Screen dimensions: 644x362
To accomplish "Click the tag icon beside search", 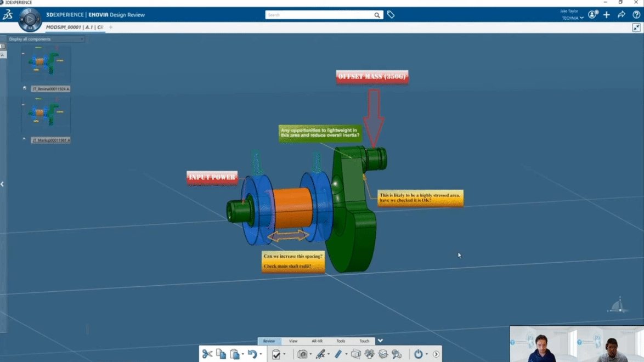I will [391, 15].
